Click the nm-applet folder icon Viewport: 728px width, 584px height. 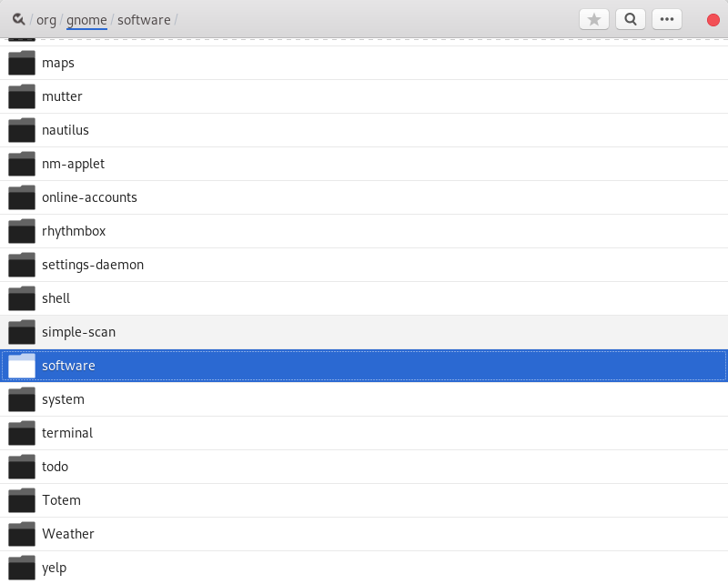click(x=22, y=164)
